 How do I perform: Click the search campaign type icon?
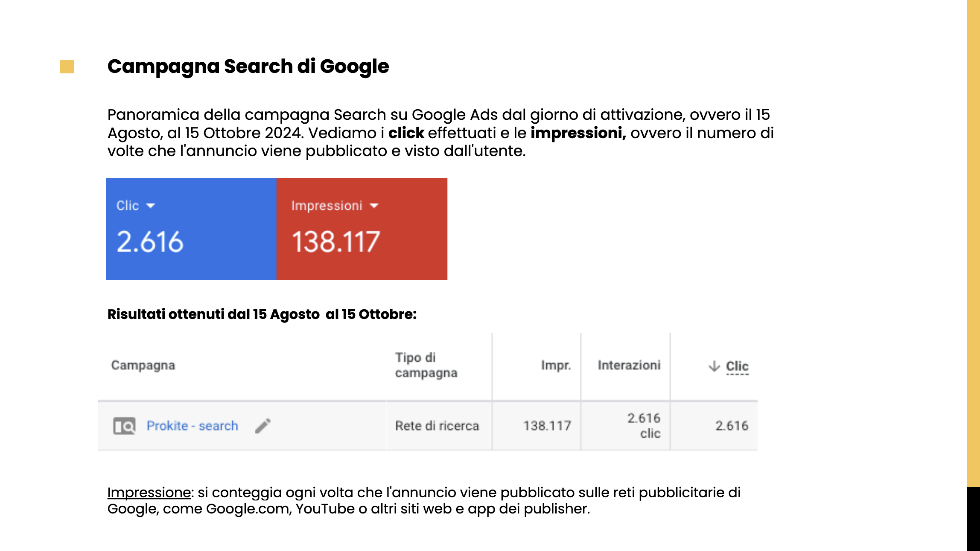[124, 426]
